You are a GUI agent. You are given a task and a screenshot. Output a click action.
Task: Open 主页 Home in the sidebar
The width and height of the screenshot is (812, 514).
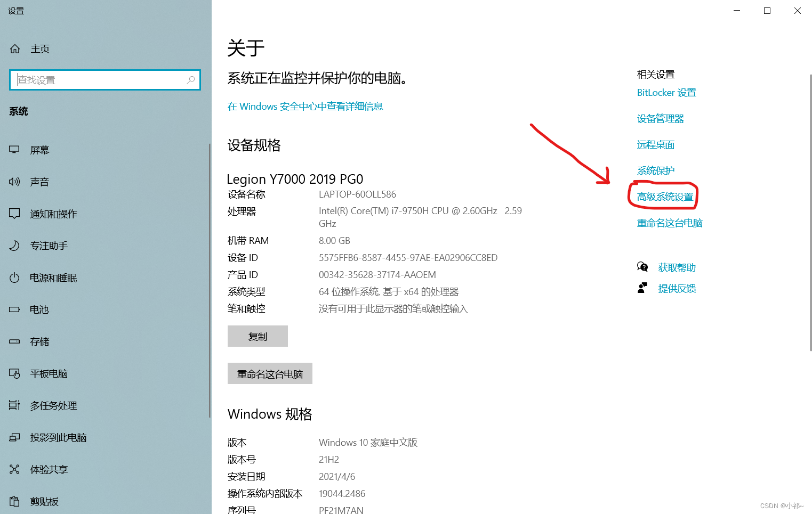click(40, 48)
